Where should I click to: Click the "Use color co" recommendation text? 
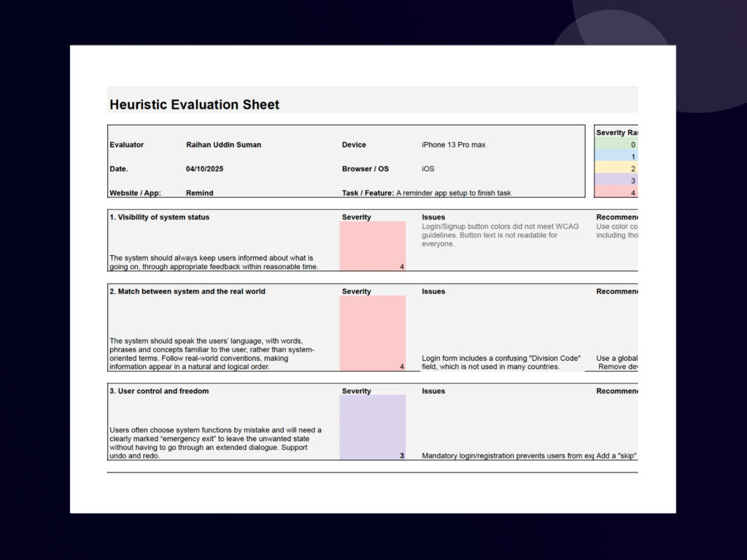[617, 231]
